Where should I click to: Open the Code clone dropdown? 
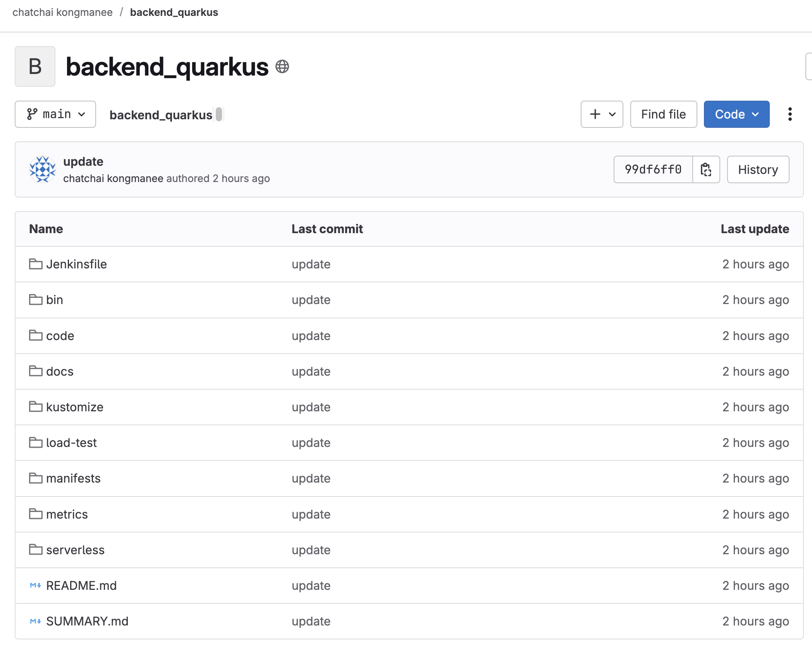pos(736,114)
